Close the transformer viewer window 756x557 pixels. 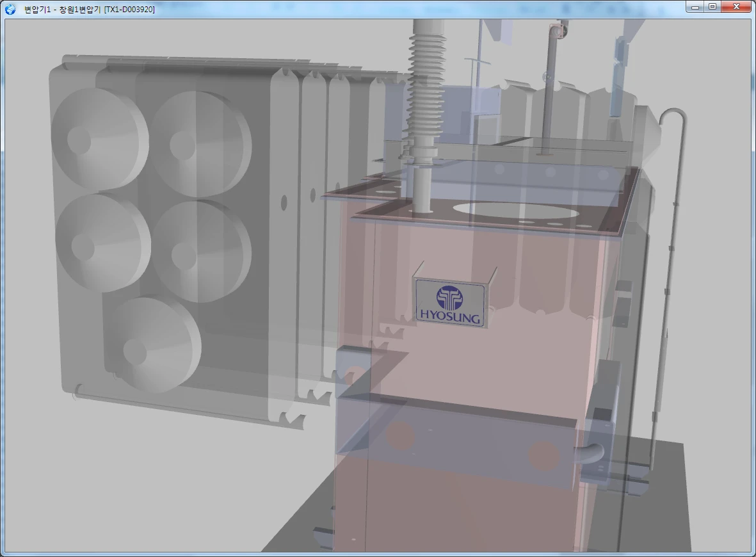736,7
